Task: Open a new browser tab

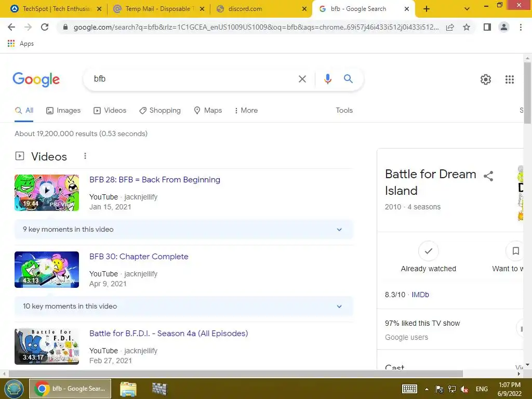Action: click(427, 9)
